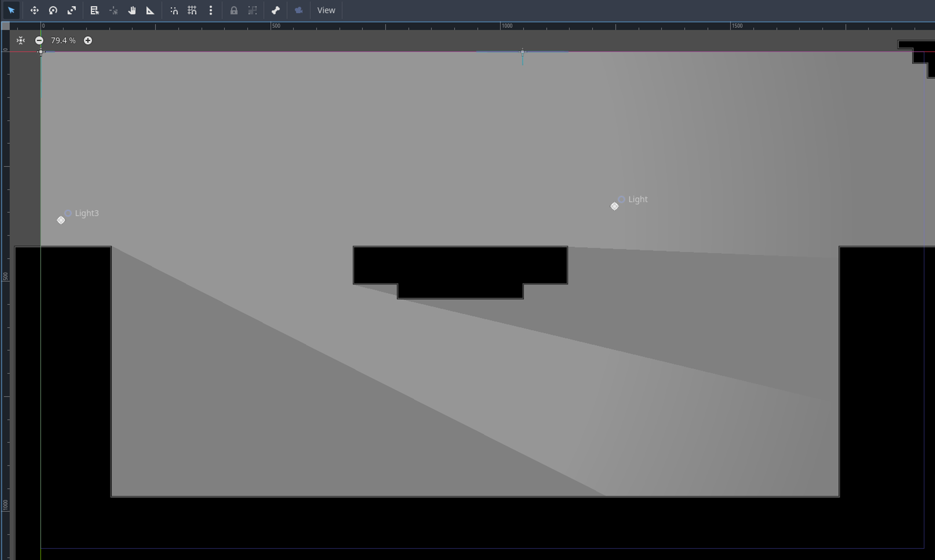Click the overflow/more options icon
935x560 pixels.
click(211, 10)
